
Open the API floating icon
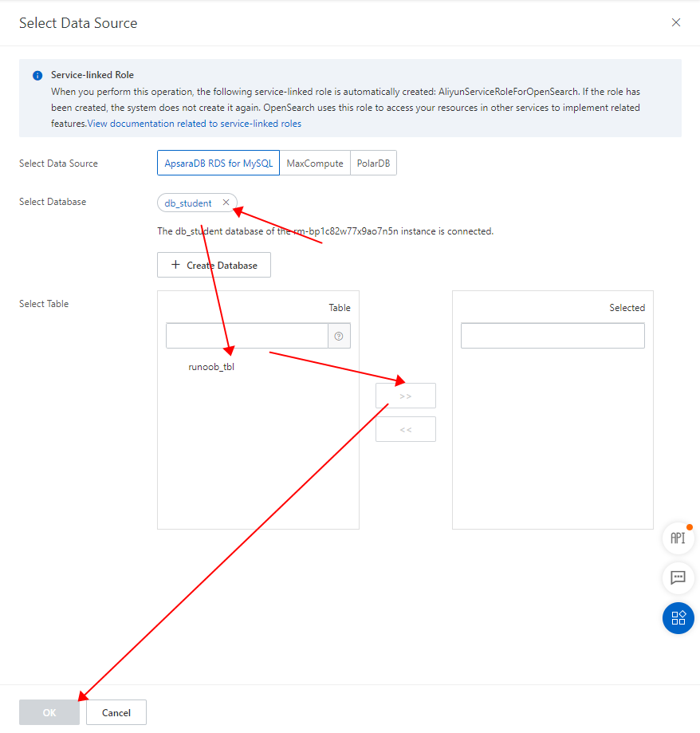(678, 538)
